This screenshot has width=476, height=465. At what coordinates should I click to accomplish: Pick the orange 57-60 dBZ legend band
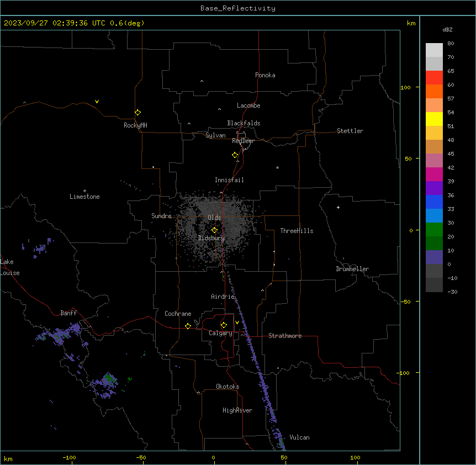click(434, 91)
